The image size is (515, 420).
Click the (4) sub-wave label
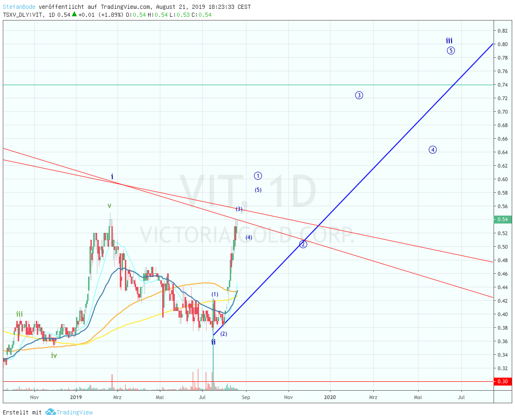pyautogui.click(x=249, y=237)
